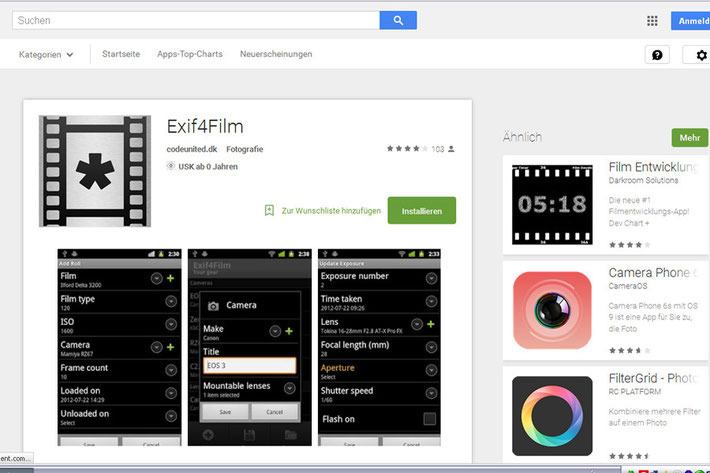
Task: Open the Frame count dropdown arrow
Action: click(171, 370)
